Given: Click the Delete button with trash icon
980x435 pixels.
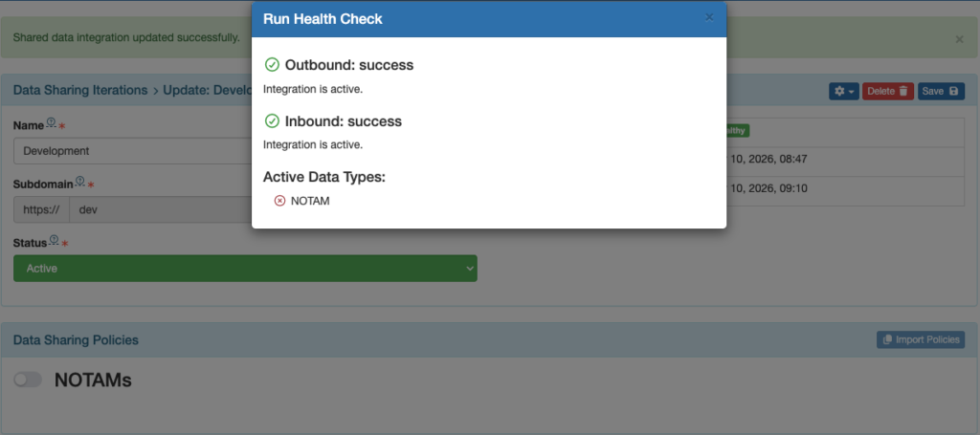Looking at the screenshot, I should (888, 91).
